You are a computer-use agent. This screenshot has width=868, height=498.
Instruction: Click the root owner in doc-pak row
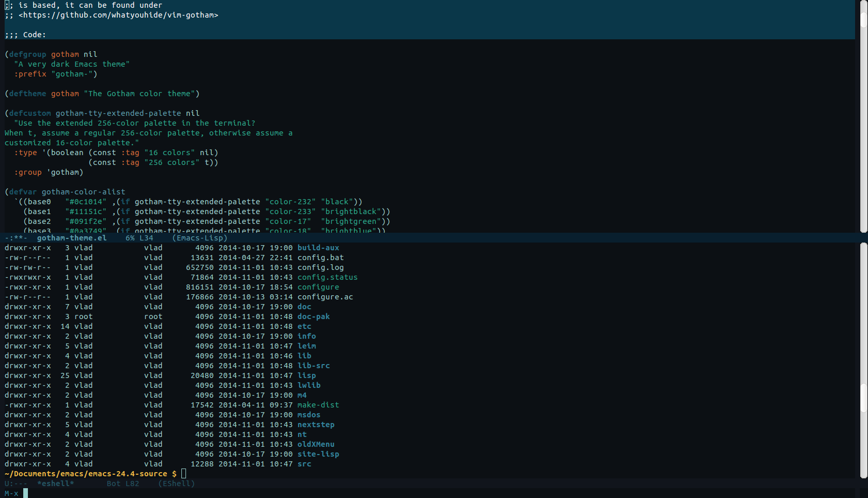tap(84, 316)
